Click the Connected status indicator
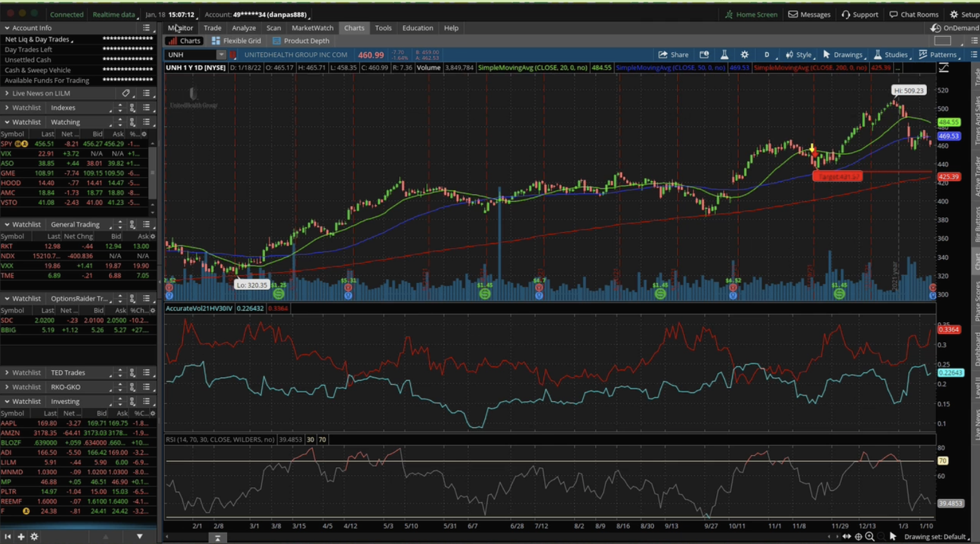This screenshot has height=544, width=980. (x=66, y=14)
